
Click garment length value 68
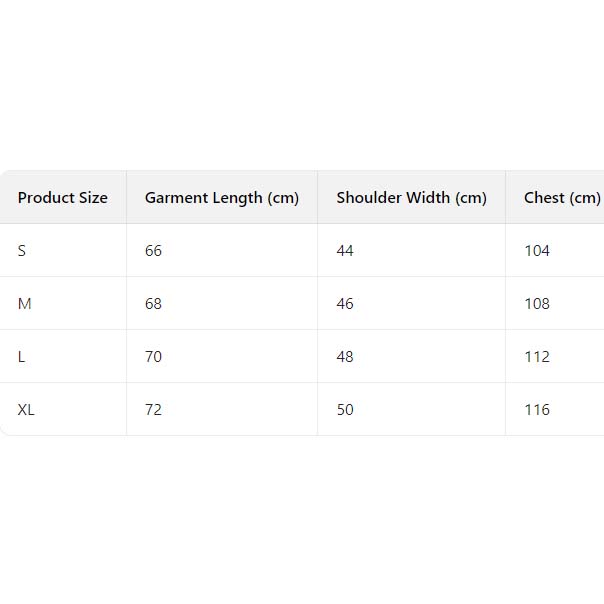pos(153,304)
